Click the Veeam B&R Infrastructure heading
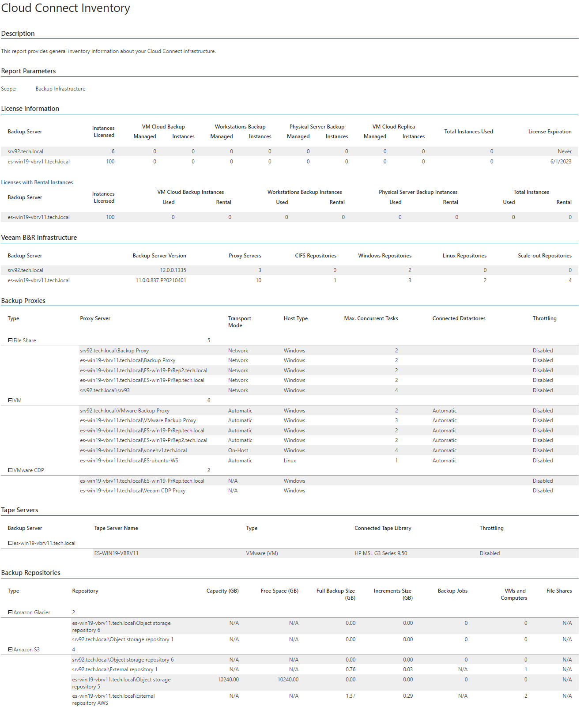 pyautogui.click(x=39, y=238)
